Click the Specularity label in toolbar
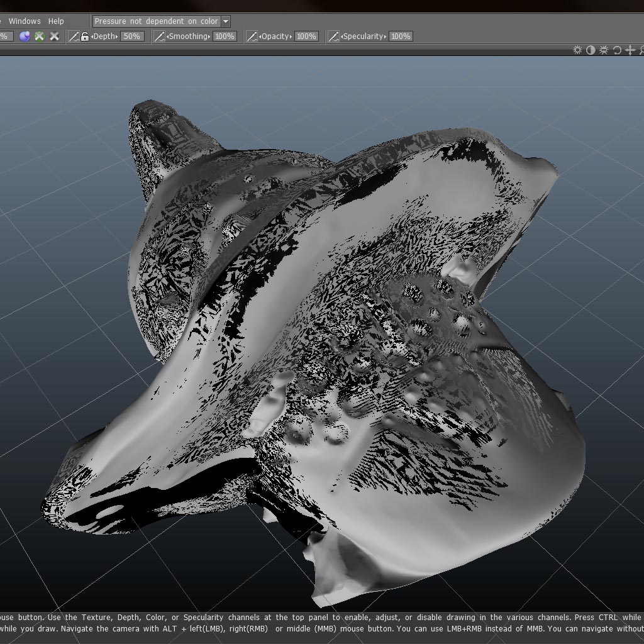The height and width of the screenshot is (644, 644). tap(364, 36)
